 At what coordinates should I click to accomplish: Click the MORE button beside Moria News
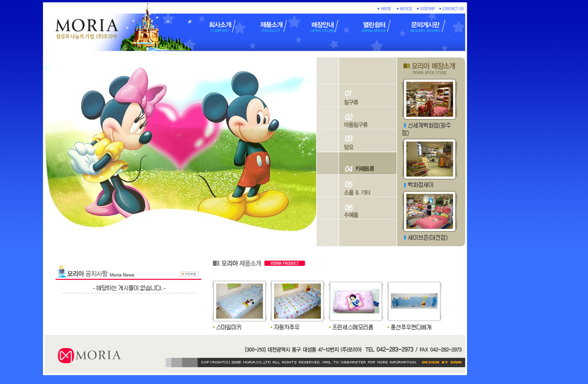tap(189, 274)
